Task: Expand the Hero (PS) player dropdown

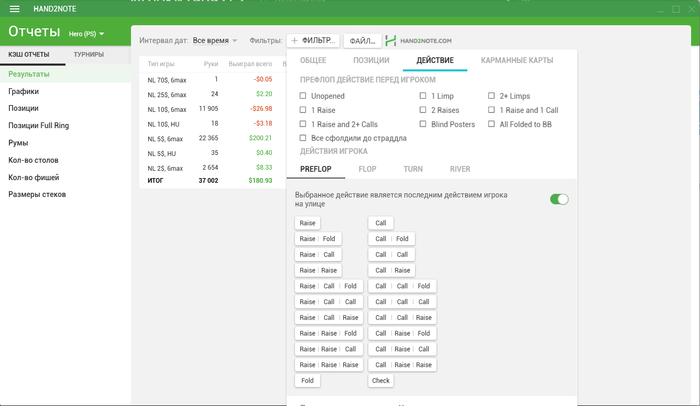Action: coord(86,34)
